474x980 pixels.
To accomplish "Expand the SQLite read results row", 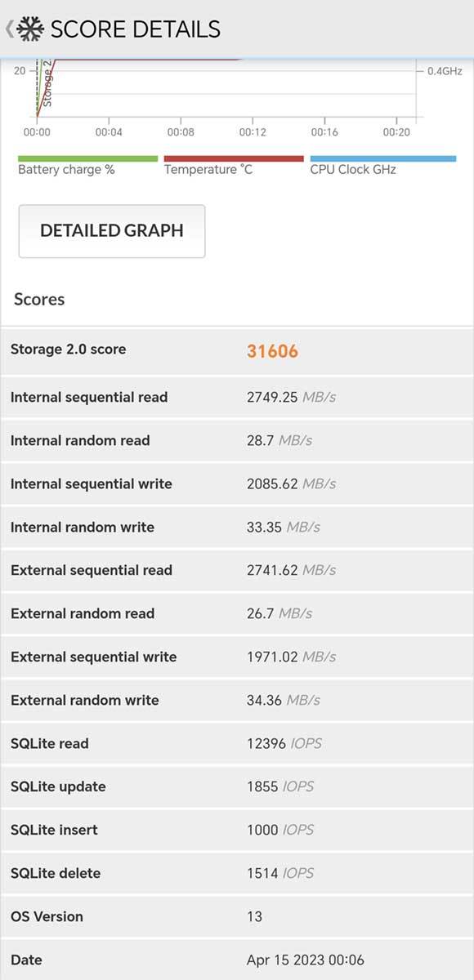I will (237, 743).
